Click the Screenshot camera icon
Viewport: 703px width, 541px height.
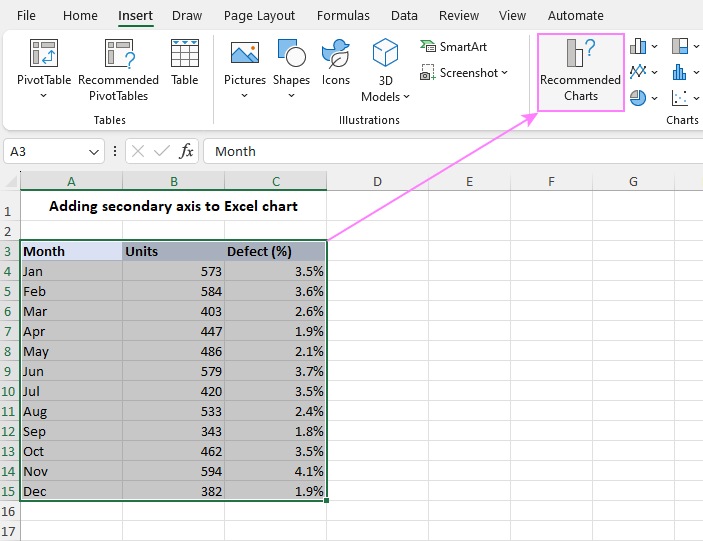(427, 73)
